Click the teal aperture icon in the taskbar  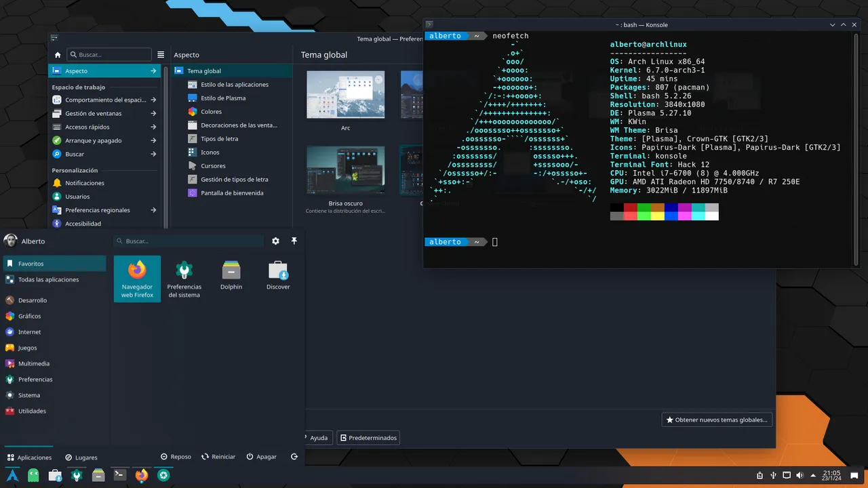[163, 476]
